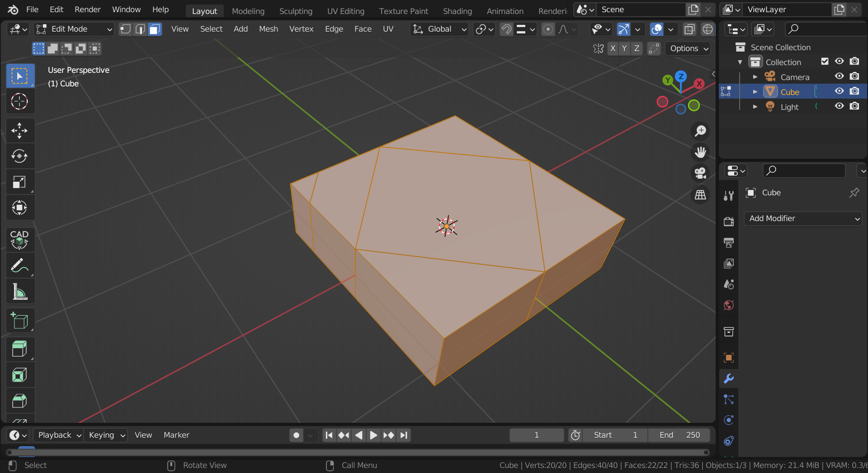Open the Scene properties tab

(729, 284)
